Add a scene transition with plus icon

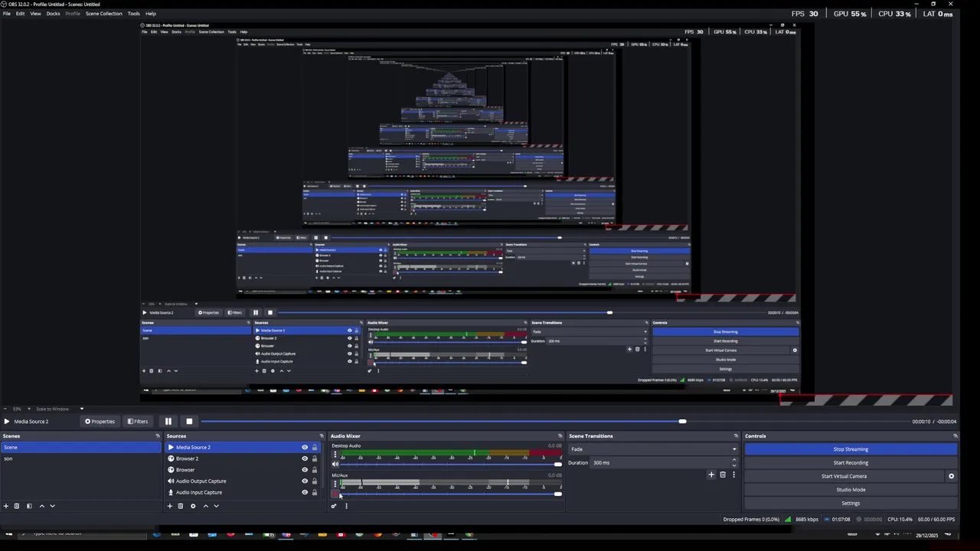(x=711, y=474)
